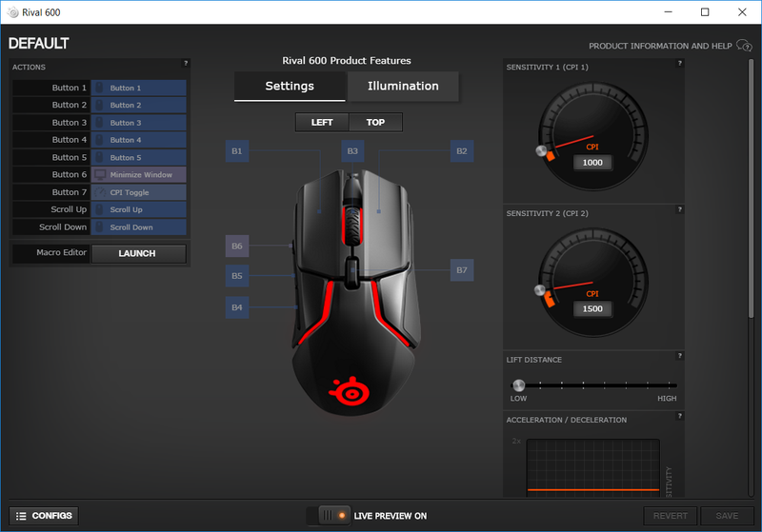Click the acceleration curve graph

pos(592,468)
